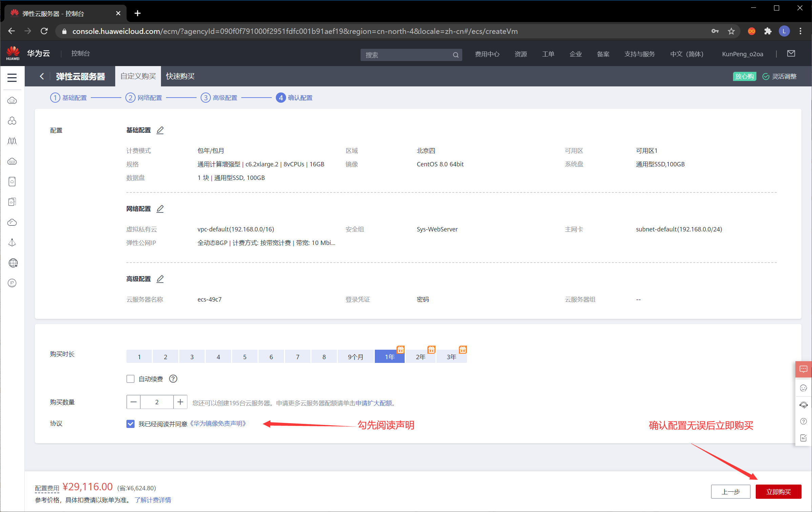Increase purchase quantity with plus button

click(180, 402)
